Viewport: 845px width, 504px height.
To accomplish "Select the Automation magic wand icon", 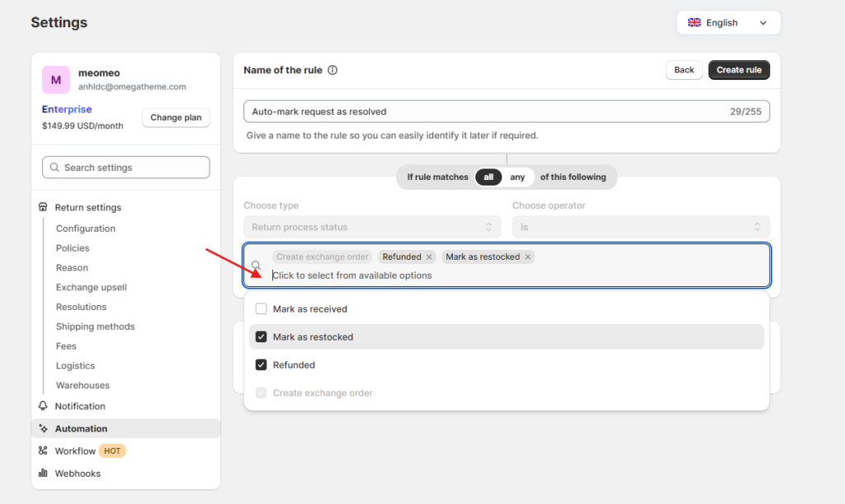I will click(42, 428).
